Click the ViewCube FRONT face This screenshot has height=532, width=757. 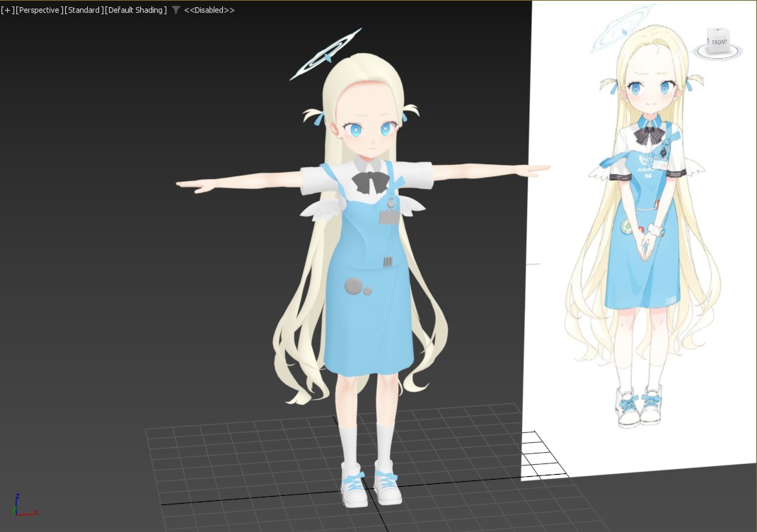point(719,41)
